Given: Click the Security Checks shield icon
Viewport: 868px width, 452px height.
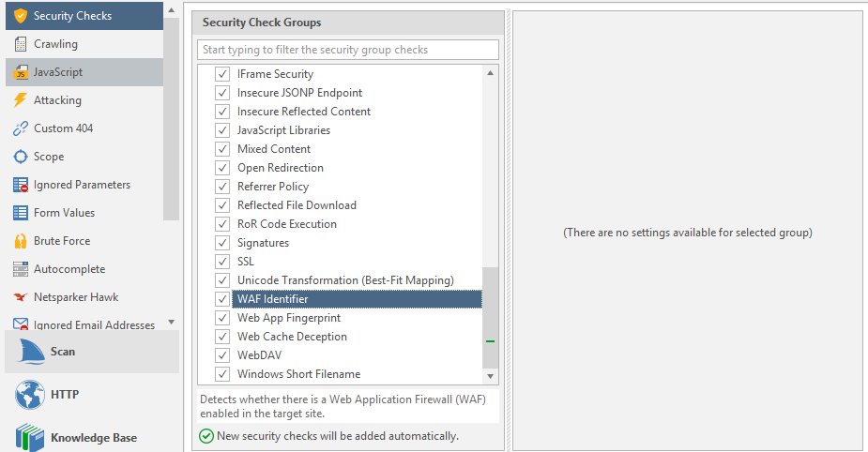Looking at the screenshot, I should point(20,16).
